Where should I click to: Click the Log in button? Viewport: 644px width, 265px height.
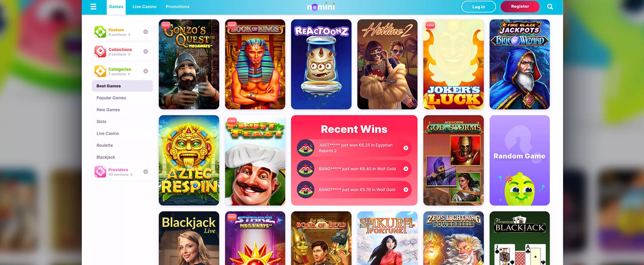coord(479,7)
